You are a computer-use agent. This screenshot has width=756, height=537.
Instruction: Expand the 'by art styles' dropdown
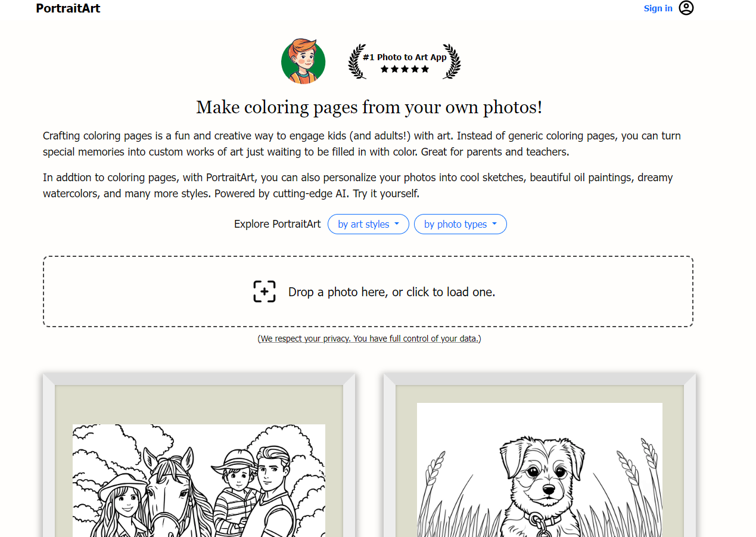pos(368,224)
